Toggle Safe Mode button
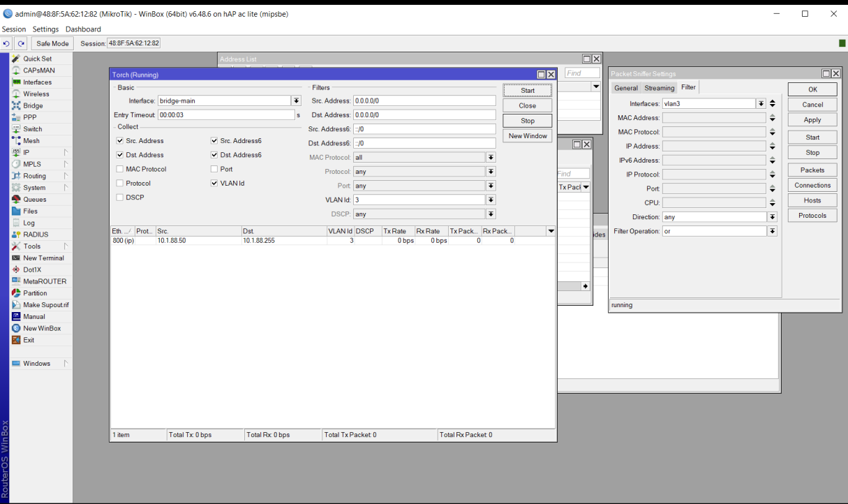The height and width of the screenshot is (504, 848). (52, 43)
